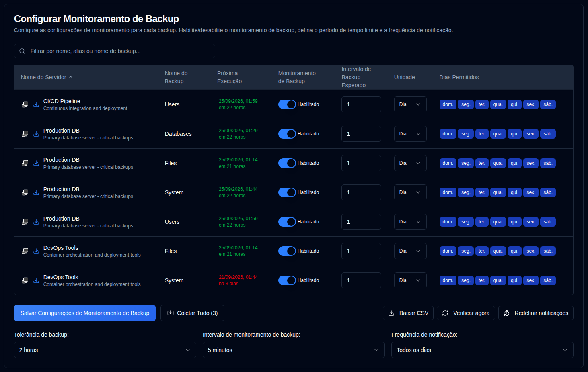Toggle the Habilitado switch for DevOps Tools System
The image size is (588, 372).
coord(287,280)
